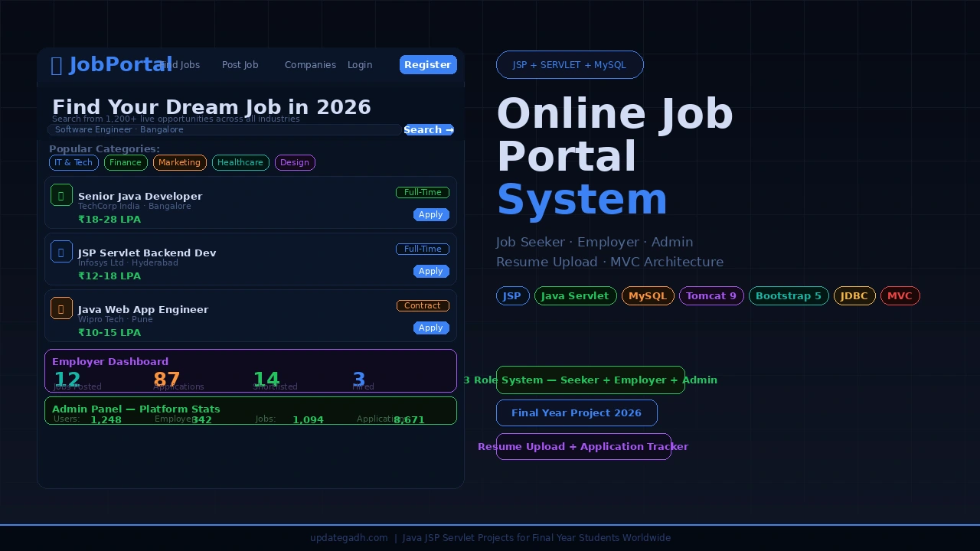Apply to the JSP Servlet Backend Dev job
Screen dimensions: 980x551
[x=431, y=271]
